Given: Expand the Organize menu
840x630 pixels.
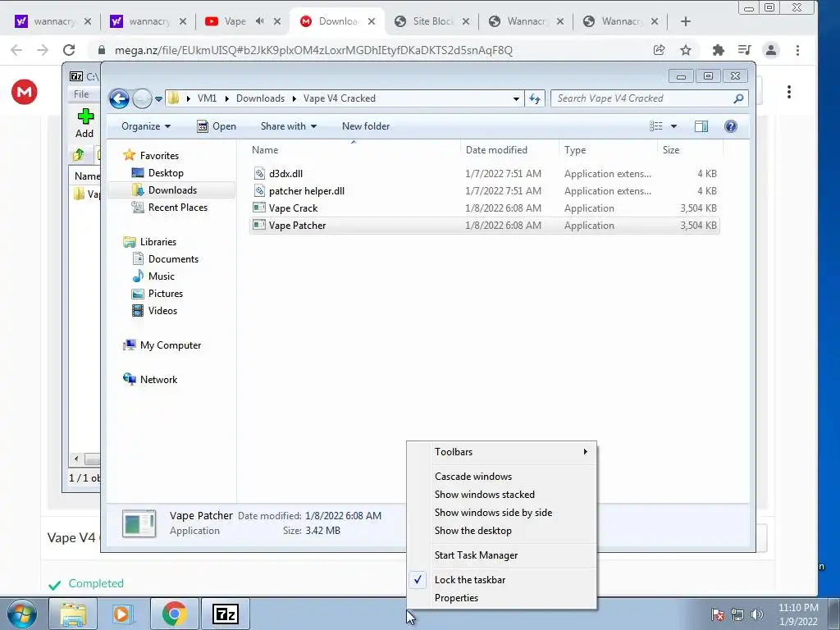Looking at the screenshot, I should coord(146,126).
